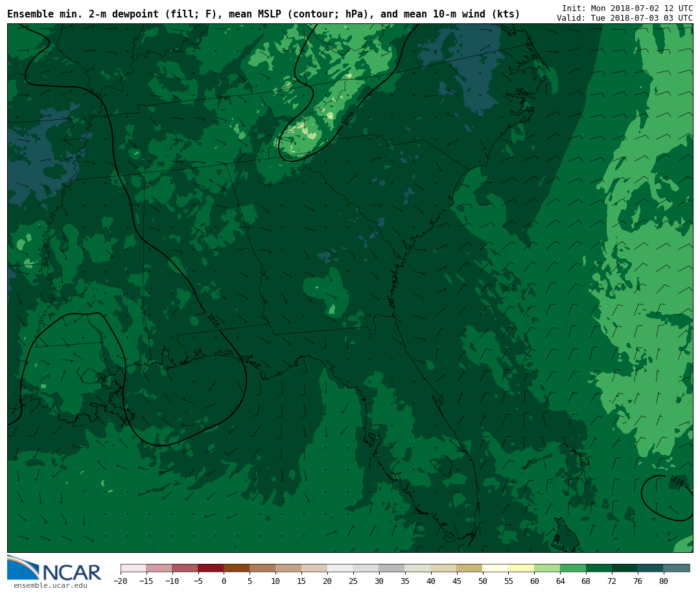
Task: Click the 72 colorbar tick label
Action: (x=612, y=581)
